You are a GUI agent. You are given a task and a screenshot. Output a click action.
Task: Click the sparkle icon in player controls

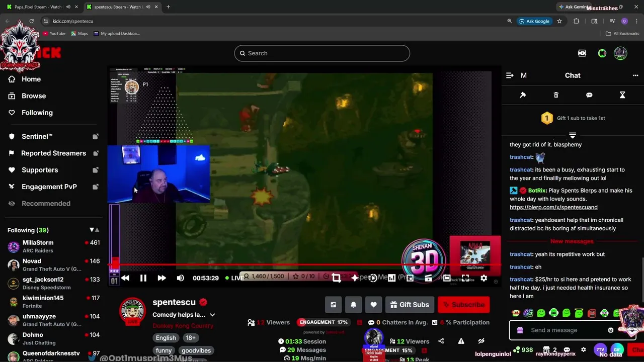[355, 278]
